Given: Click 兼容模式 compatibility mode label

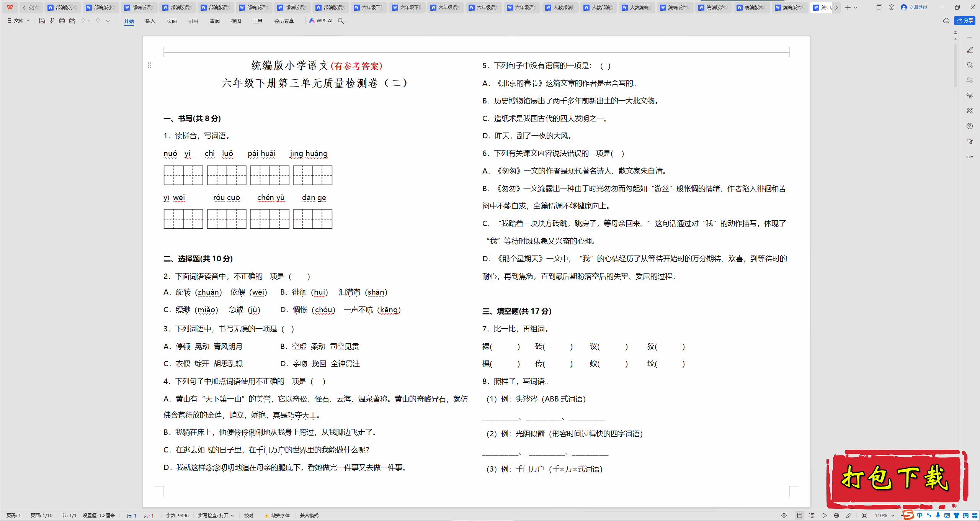Looking at the screenshot, I should [x=309, y=516].
